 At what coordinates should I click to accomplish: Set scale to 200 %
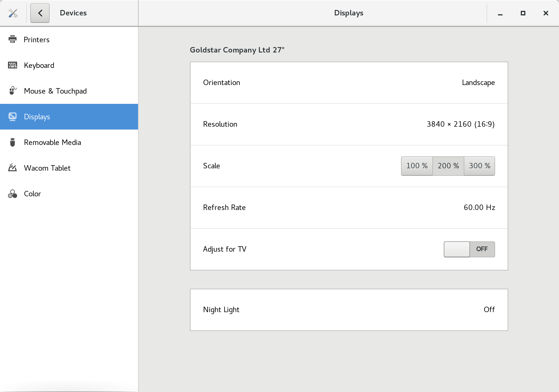[x=448, y=166]
